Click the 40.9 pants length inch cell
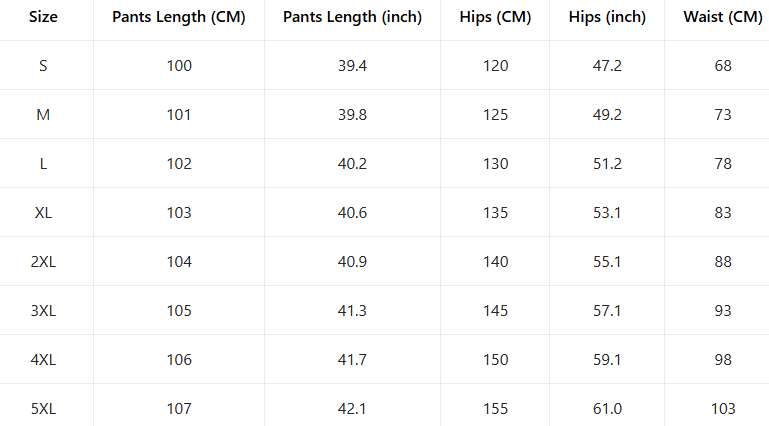 [x=352, y=262]
